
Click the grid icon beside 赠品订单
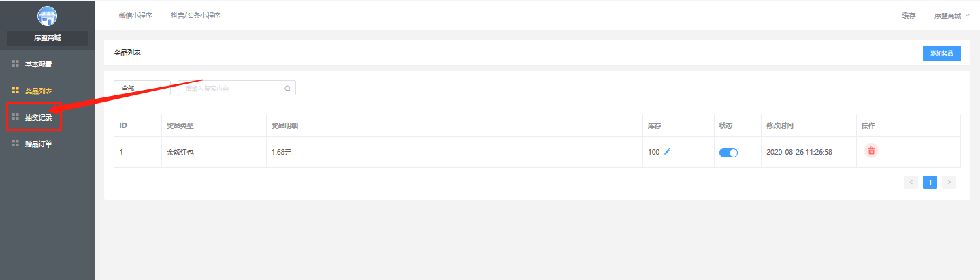(x=15, y=143)
